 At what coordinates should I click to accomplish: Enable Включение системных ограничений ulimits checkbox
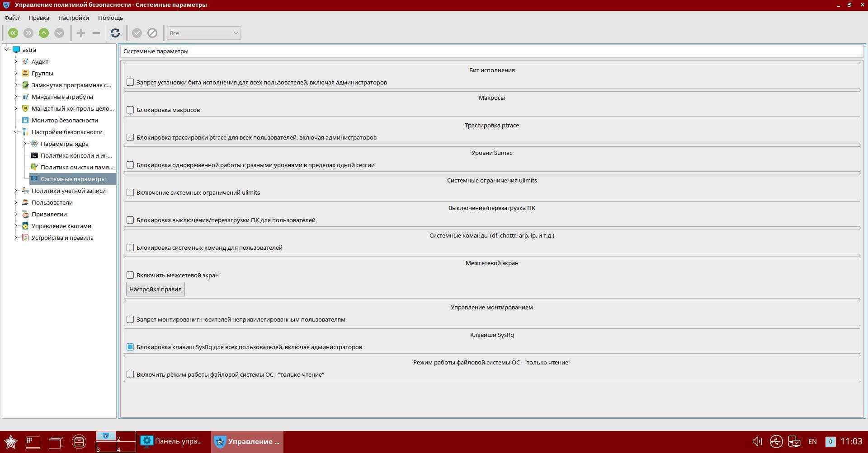pyautogui.click(x=130, y=192)
